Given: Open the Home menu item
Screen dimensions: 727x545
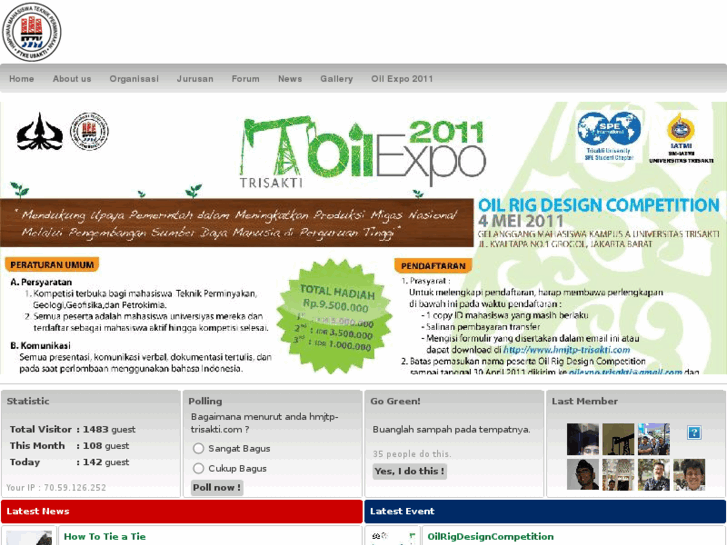Looking at the screenshot, I should pos(21,79).
